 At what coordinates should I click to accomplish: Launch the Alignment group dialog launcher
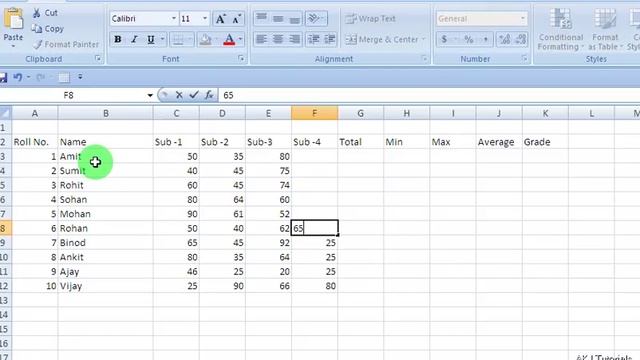click(424, 59)
